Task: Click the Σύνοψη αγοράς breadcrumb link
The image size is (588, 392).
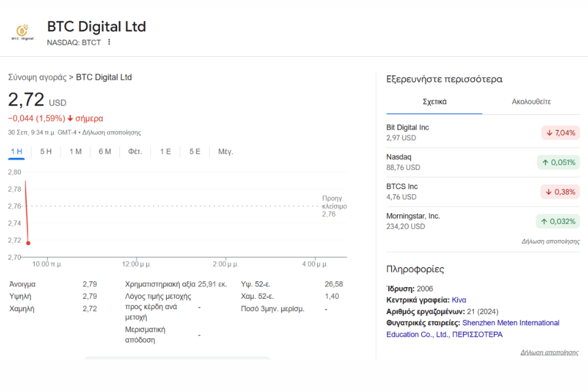Action: (x=37, y=77)
